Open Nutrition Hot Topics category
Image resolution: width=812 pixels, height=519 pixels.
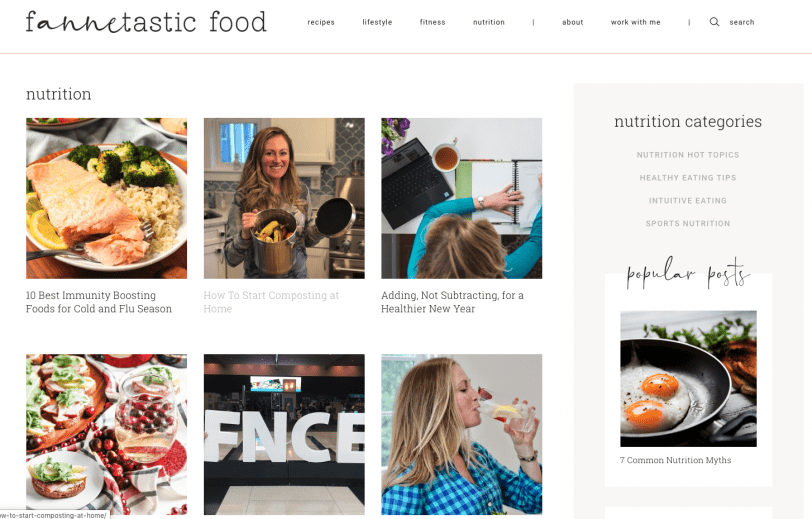click(x=688, y=155)
